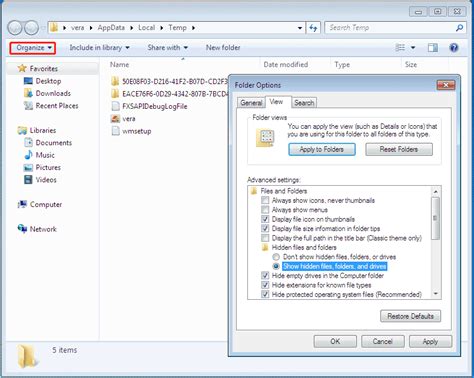Click the Pictures library icon
The height and width of the screenshot is (378, 474).
(x=28, y=167)
